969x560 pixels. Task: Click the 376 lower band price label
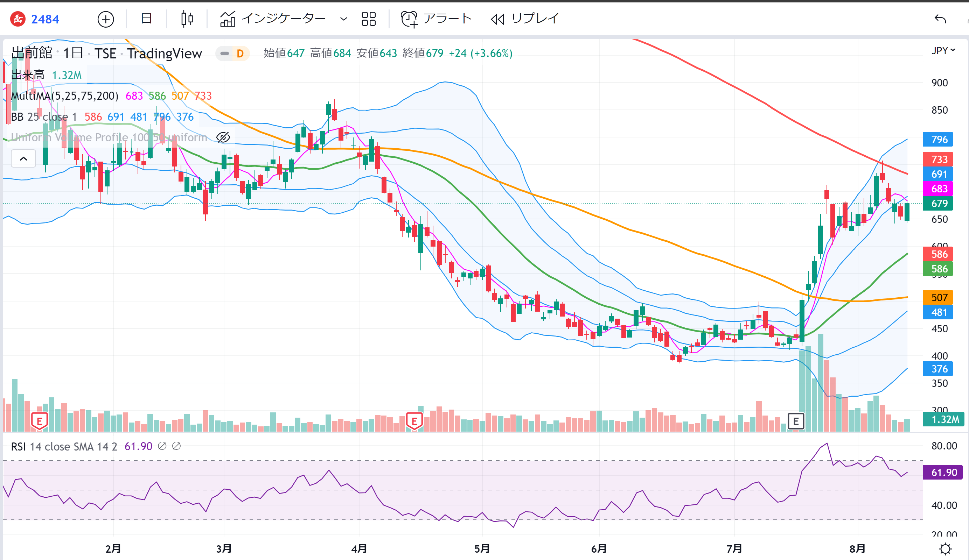[x=938, y=369]
